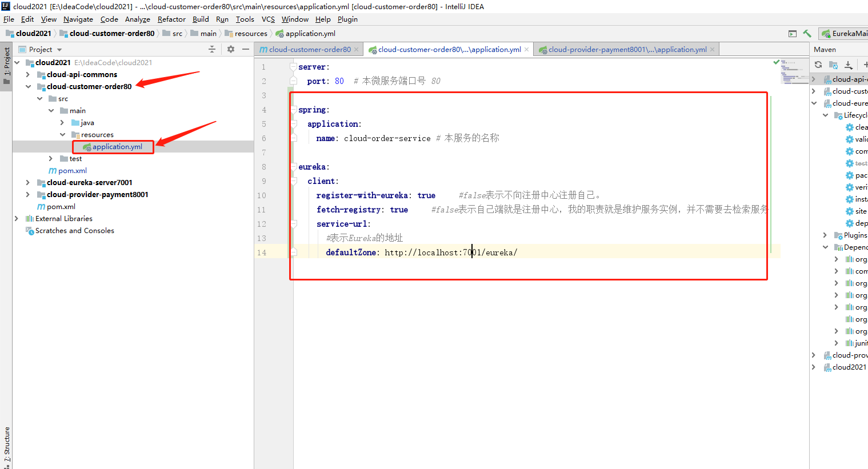Open the View menu
This screenshot has width=868, height=469.
click(49, 19)
